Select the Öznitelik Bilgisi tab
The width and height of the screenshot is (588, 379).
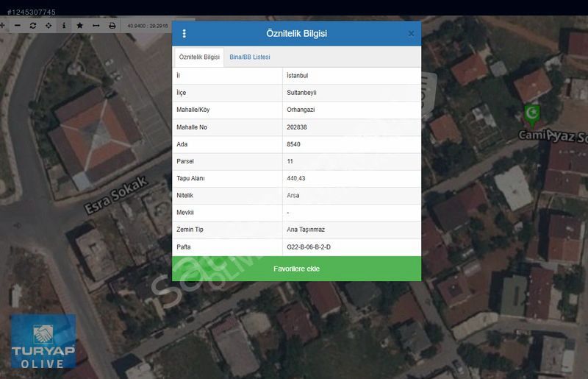pyautogui.click(x=199, y=57)
